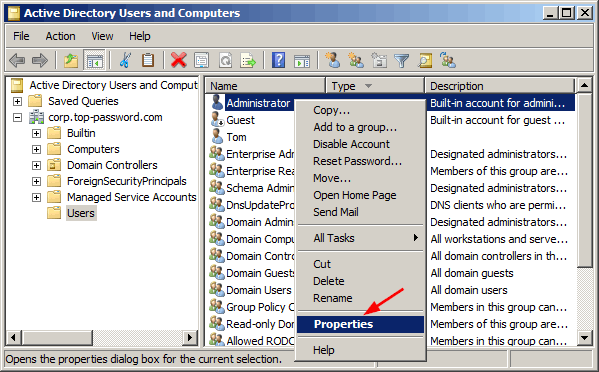Select Cut in the context menu
This screenshot has height=372, width=599.
(x=360, y=264)
